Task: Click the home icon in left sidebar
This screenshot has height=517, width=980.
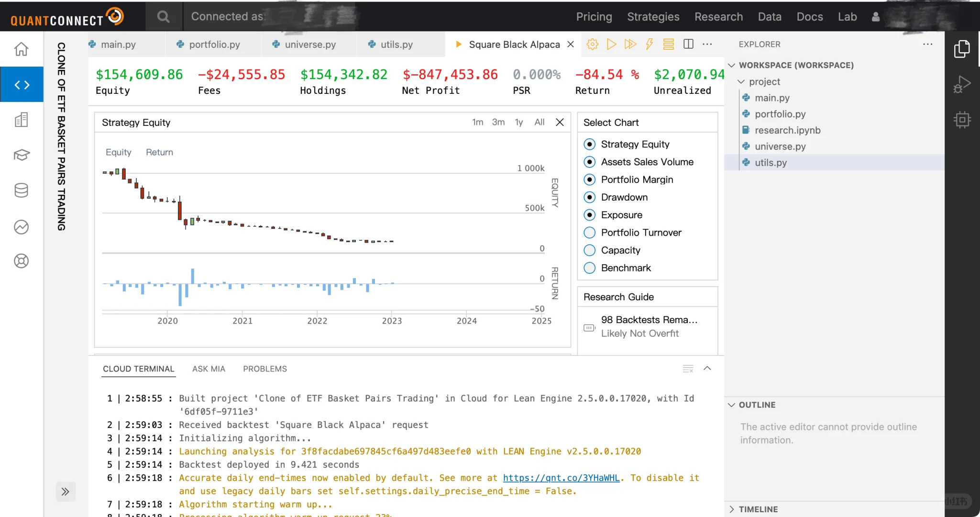Action: [x=21, y=49]
